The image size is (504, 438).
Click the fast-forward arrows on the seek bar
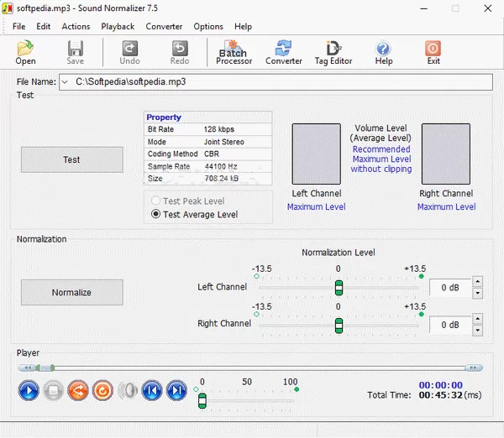pyautogui.click(x=474, y=368)
